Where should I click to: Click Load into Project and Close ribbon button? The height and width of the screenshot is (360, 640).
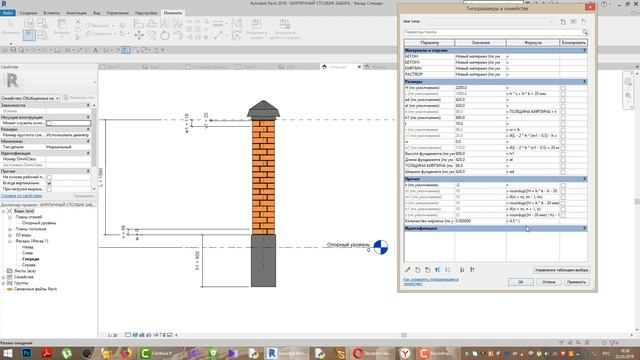click(284, 29)
